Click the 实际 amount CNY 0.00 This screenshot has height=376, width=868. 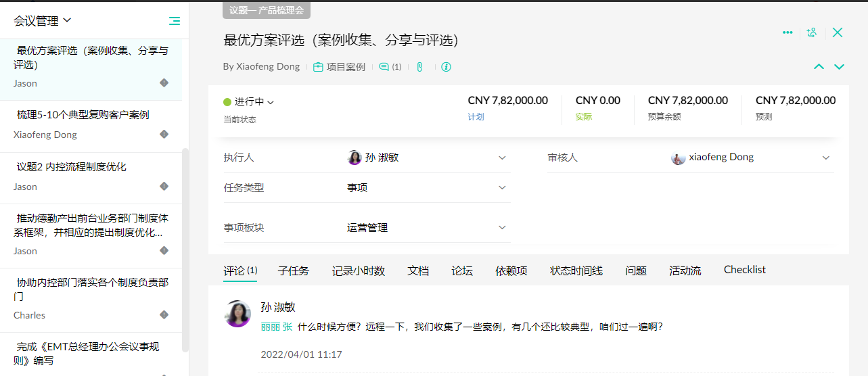[598, 101]
